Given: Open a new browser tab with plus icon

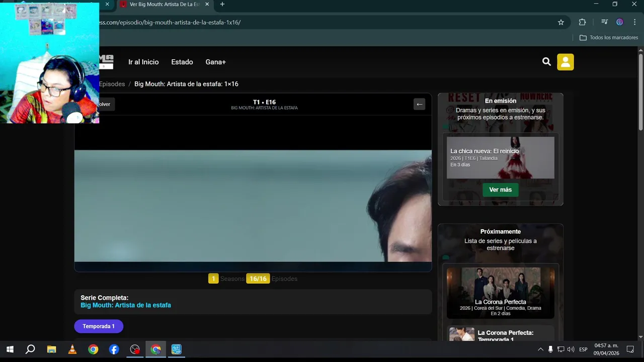Looking at the screenshot, I should tap(222, 4).
